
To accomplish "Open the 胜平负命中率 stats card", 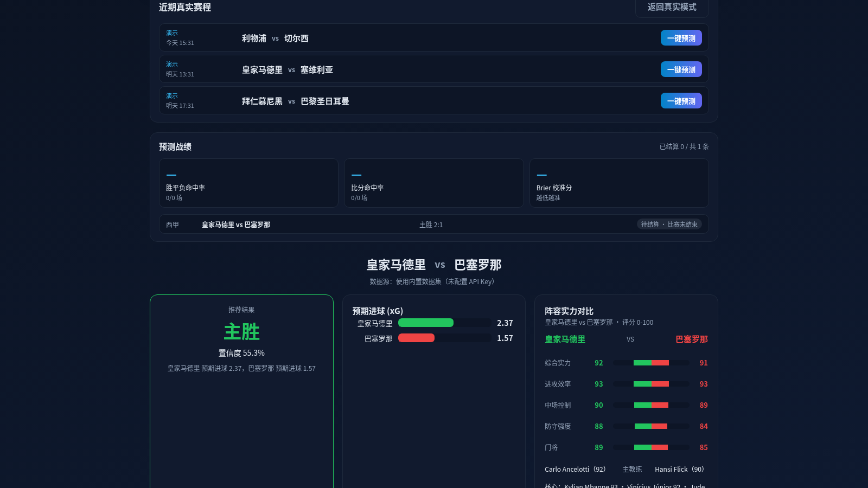I will (248, 183).
